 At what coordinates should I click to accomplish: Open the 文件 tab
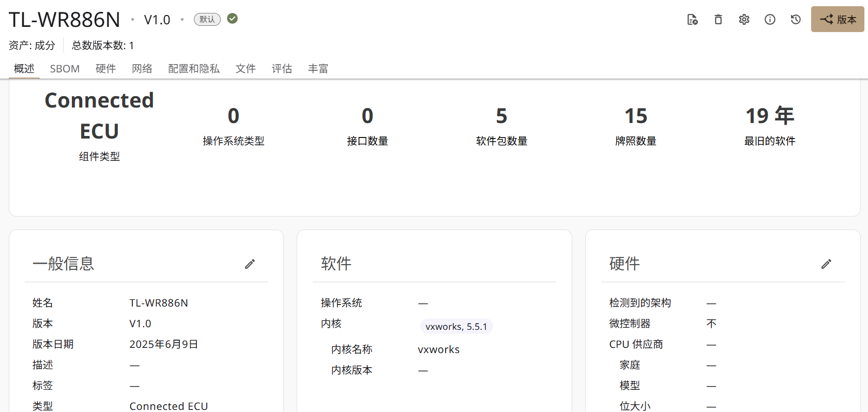pos(246,69)
